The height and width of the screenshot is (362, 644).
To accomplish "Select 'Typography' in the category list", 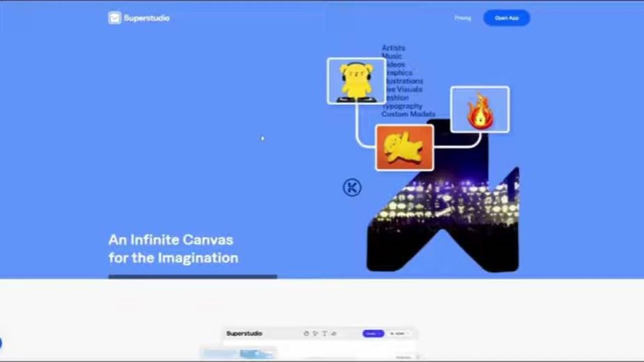I will pos(401,106).
